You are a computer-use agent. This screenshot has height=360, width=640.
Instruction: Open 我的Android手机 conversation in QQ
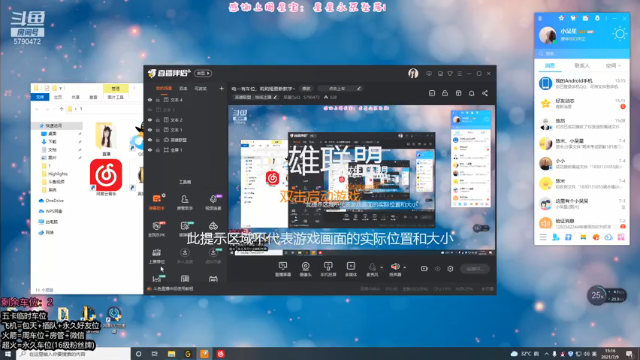[582, 83]
